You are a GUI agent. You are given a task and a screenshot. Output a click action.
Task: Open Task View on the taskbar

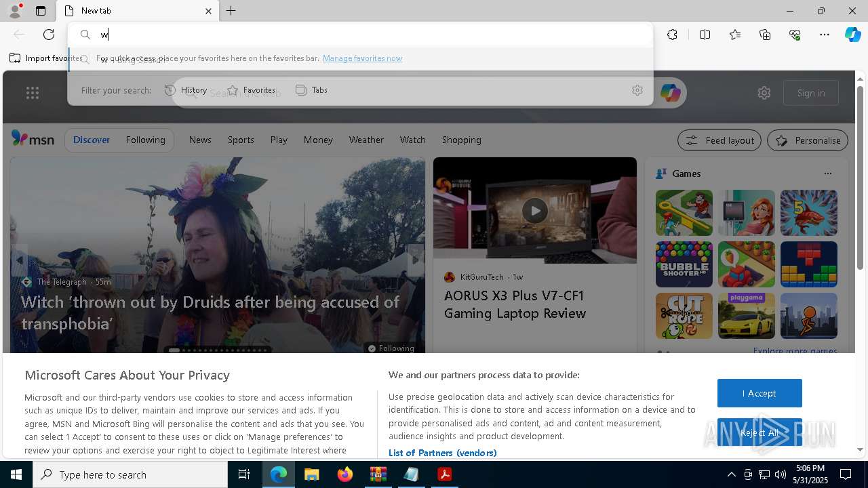click(244, 474)
